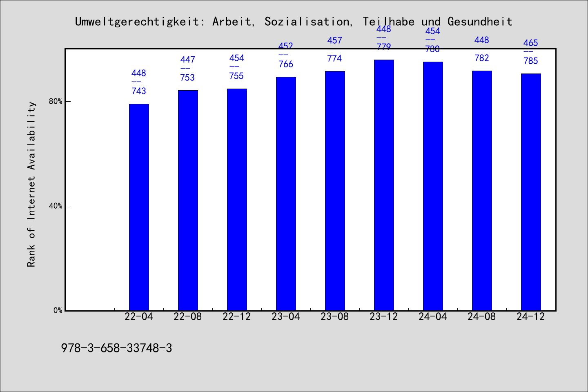588x392 pixels.
Task: Click value 785 above the 24-12 bar
Action: point(531,61)
